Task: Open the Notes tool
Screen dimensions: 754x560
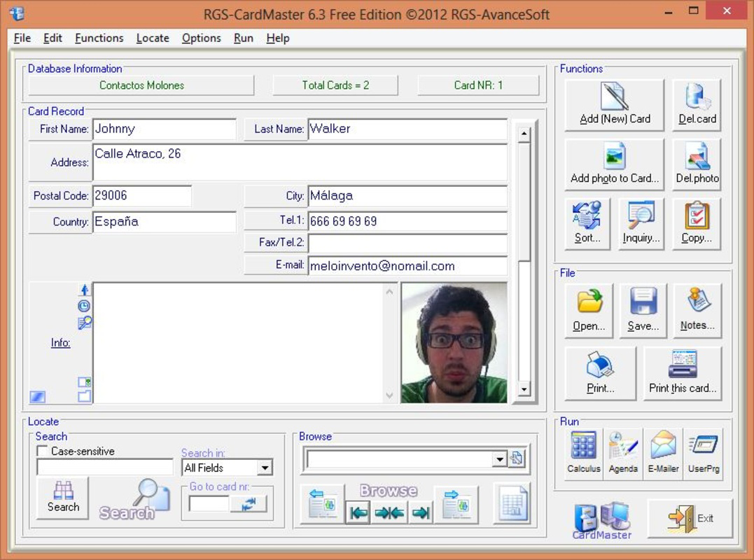Action: 696,309
